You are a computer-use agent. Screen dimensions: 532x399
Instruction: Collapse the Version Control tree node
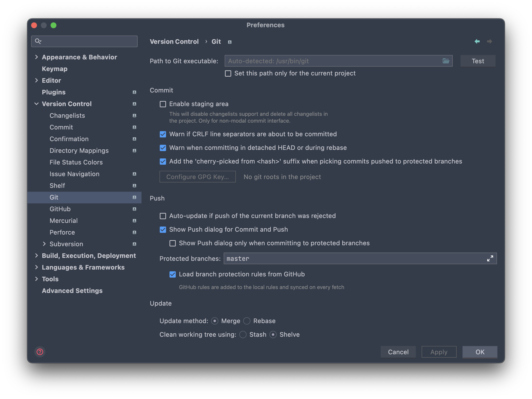pos(36,104)
